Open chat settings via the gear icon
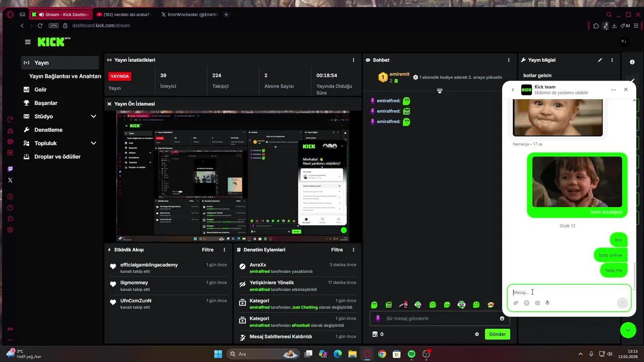This screenshot has height=362, width=644. pos(476,334)
